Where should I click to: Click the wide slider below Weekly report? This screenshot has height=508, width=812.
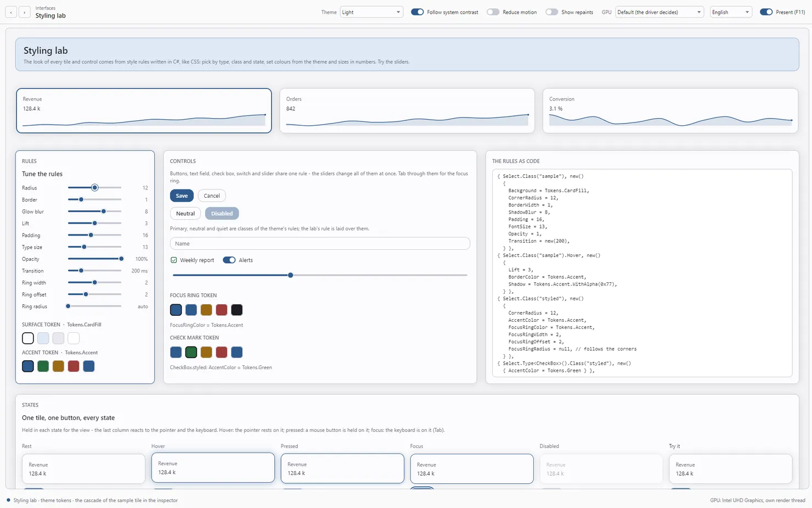pos(320,275)
